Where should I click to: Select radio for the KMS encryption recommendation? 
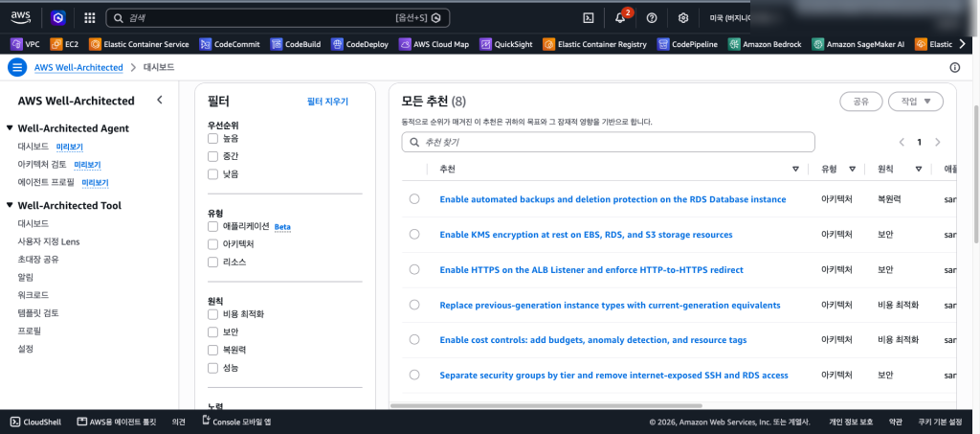pos(414,234)
